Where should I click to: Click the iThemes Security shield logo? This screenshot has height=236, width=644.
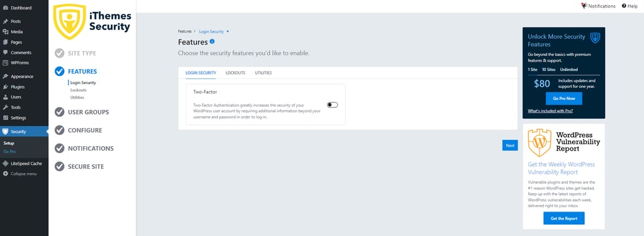(x=70, y=22)
